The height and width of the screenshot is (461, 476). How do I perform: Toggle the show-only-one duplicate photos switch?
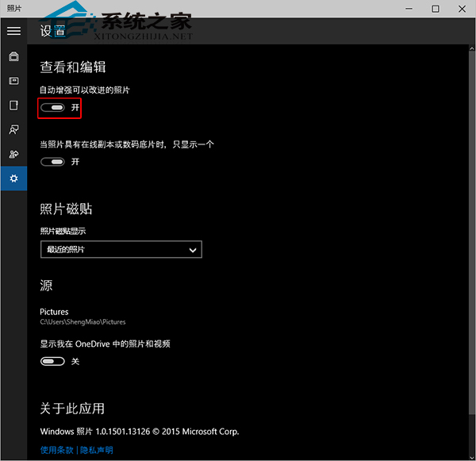(52, 162)
